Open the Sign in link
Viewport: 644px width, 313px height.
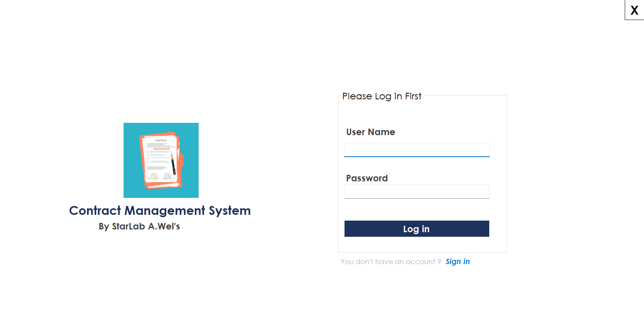coord(458,261)
